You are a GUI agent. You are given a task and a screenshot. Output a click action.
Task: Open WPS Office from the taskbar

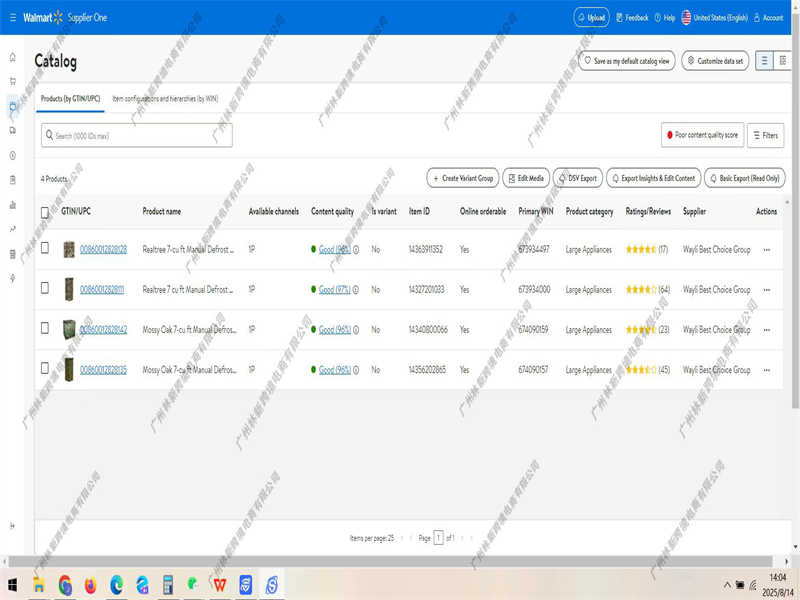pos(220,585)
